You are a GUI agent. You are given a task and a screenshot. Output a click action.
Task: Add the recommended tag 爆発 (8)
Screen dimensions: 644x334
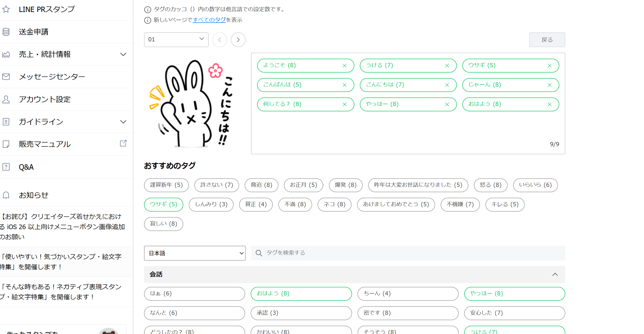pyautogui.click(x=346, y=185)
